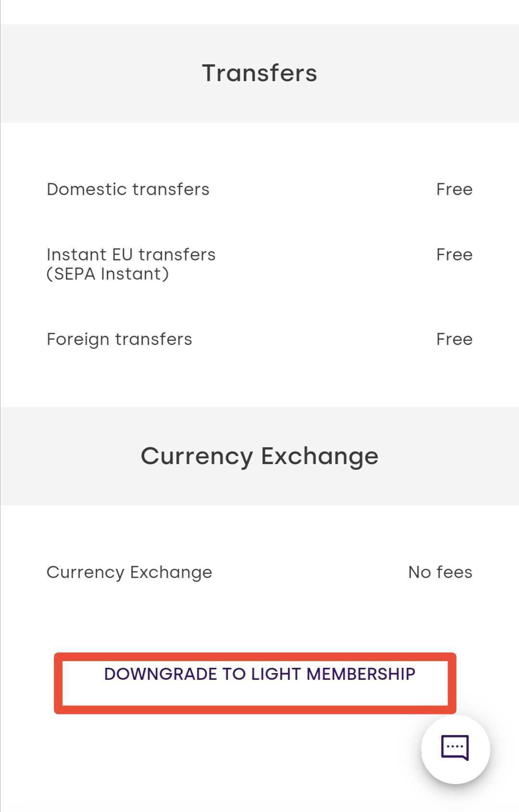The width and height of the screenshot is (519, 812).
Task: Select the Domestic transfers row label
Action: tap(128, 189)
